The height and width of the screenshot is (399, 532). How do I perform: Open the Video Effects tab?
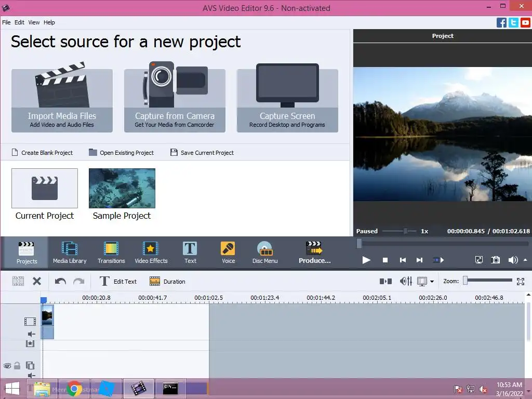click(151, 253)
